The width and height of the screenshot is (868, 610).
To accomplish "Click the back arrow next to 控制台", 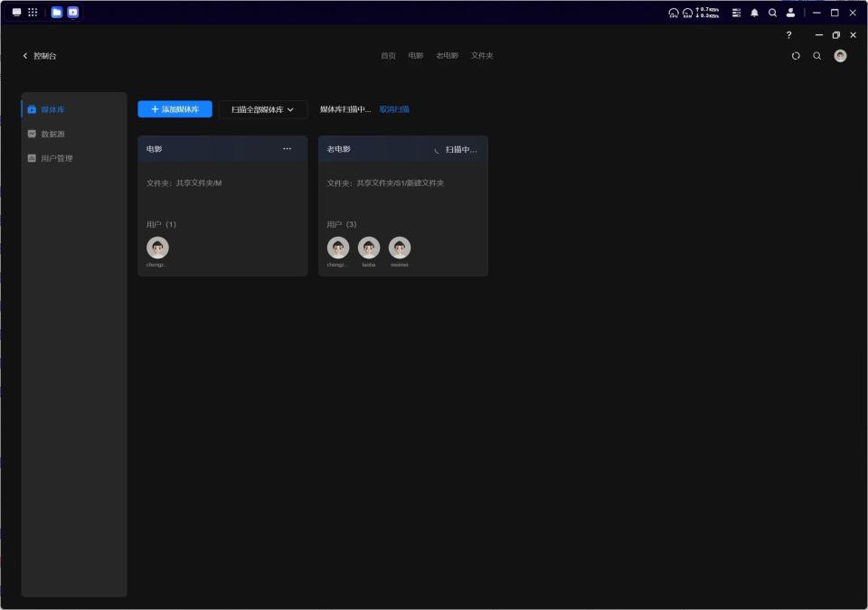I will point(25,56).
